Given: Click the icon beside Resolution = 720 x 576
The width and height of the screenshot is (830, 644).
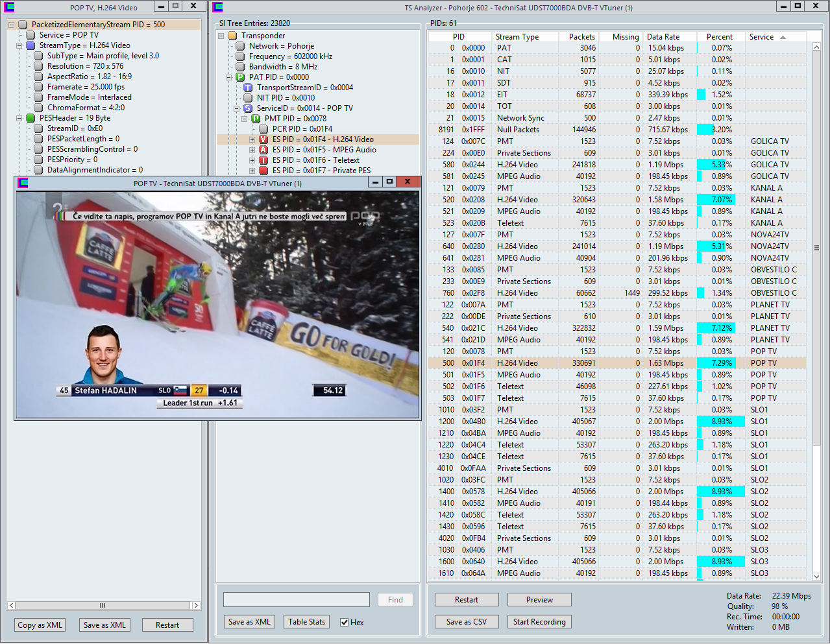Looking at the screenshot, I should click(38, 66).
